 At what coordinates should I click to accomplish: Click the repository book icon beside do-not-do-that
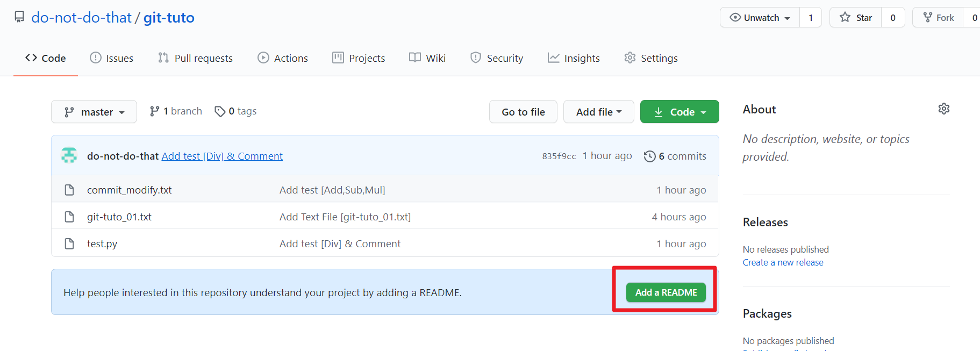[19, 17]
